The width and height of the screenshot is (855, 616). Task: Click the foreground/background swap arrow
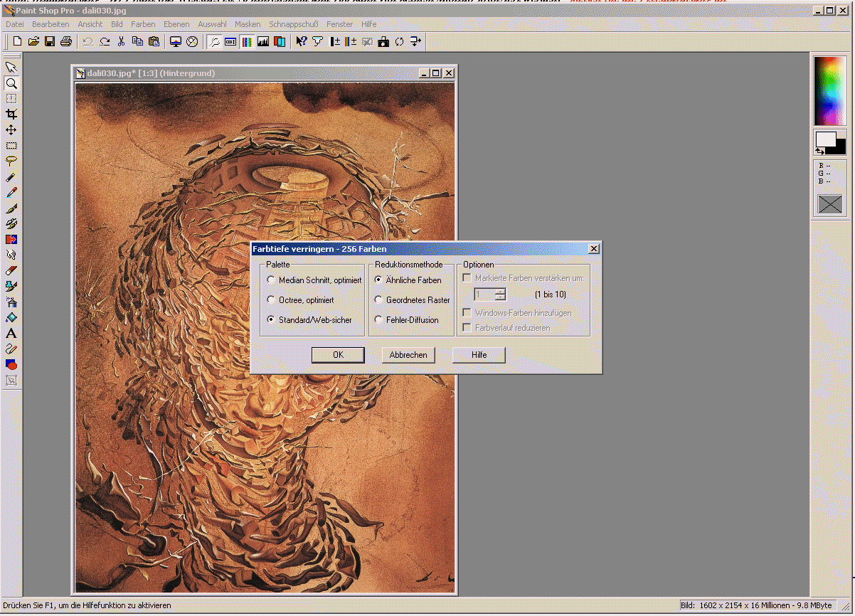pos(819,151)
